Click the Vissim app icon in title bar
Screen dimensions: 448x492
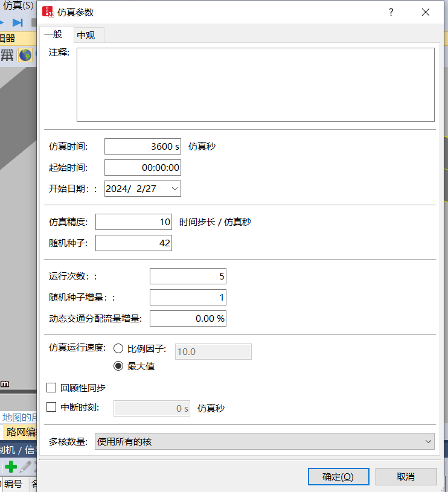[x=48, y=12]
